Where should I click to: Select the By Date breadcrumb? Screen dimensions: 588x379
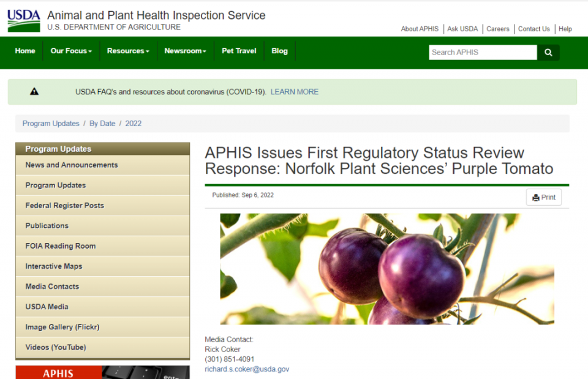(102, 124)
